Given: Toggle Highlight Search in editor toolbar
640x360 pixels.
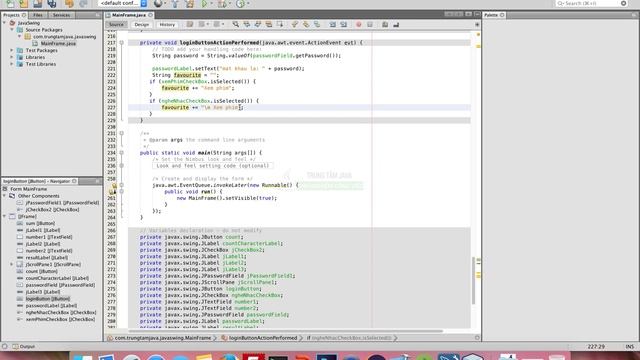Looking at the screenshot, I should pyautogui.click(x=269, y=24).
